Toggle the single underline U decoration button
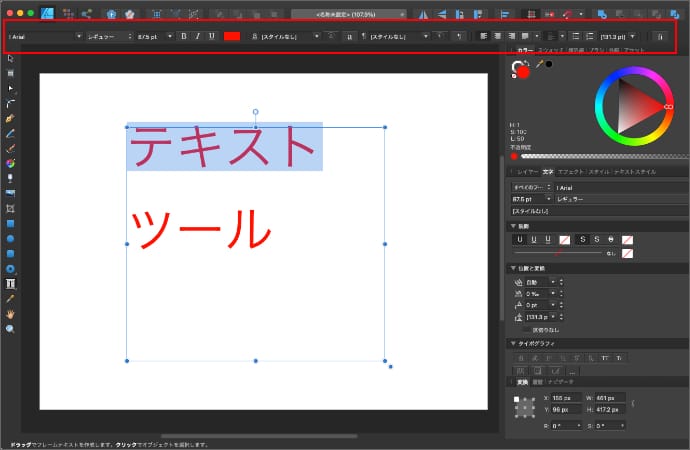The height and width of the screenshot is (450, 690). [x=519, y=240]
